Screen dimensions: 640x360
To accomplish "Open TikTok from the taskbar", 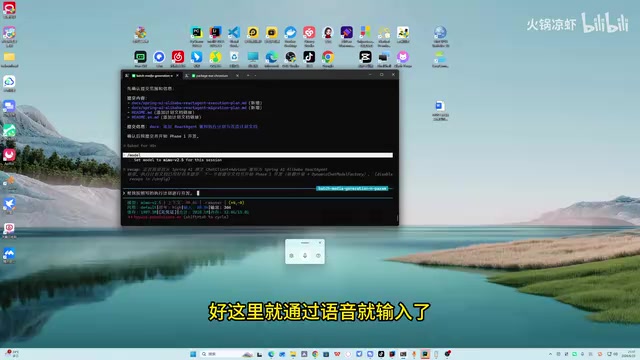I will pos(381,354).
